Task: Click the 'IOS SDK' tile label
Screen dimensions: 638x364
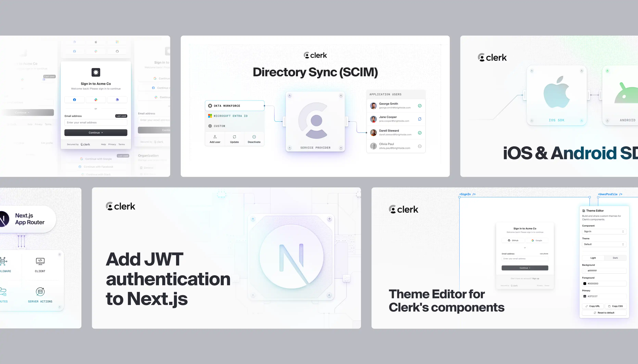Action: (557, 120)
